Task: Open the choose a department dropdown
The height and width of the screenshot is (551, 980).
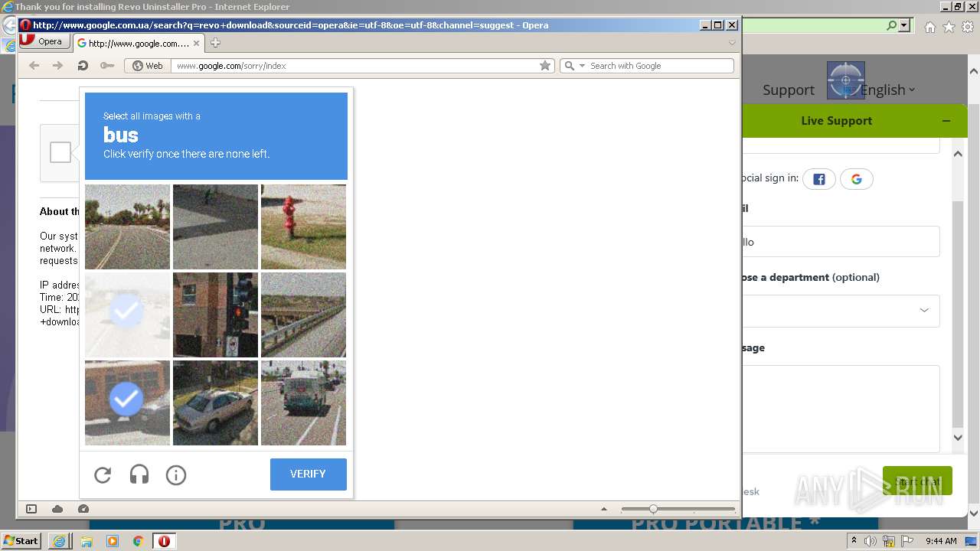Action: 840,311
